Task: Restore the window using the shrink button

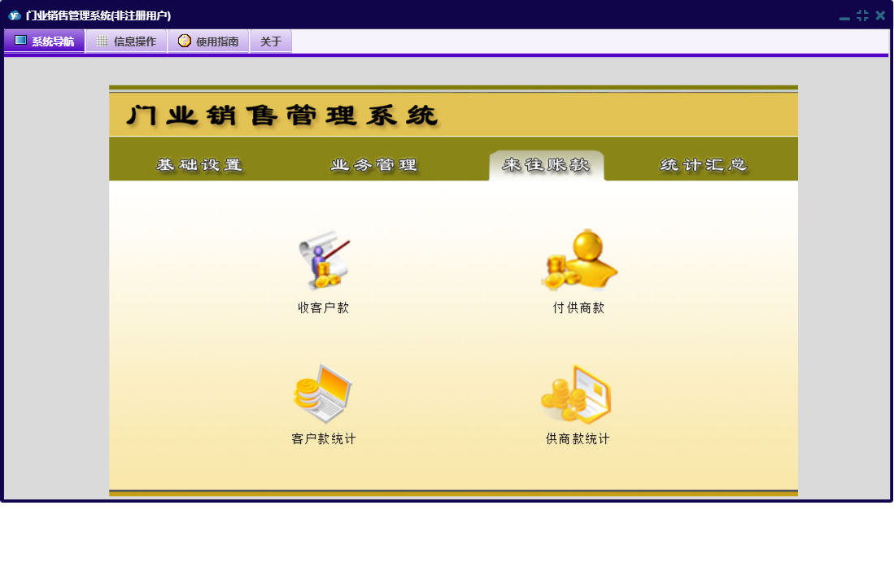Action: pos(862,15)
